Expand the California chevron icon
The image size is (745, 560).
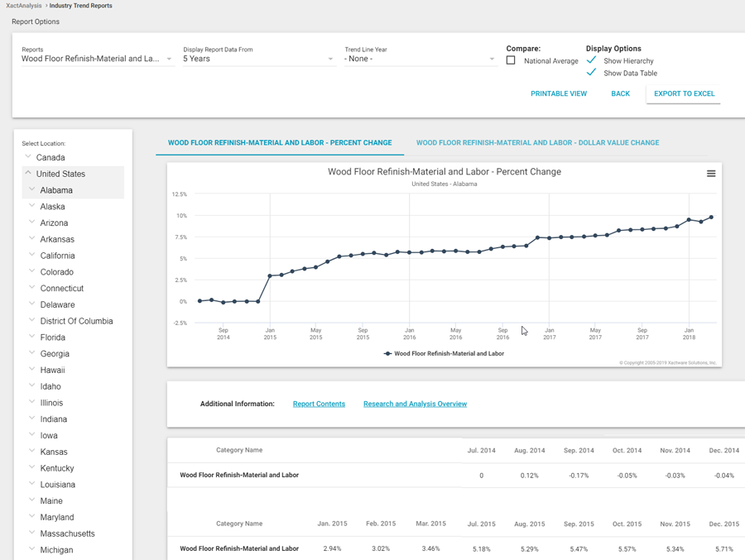tap(32, 256)
